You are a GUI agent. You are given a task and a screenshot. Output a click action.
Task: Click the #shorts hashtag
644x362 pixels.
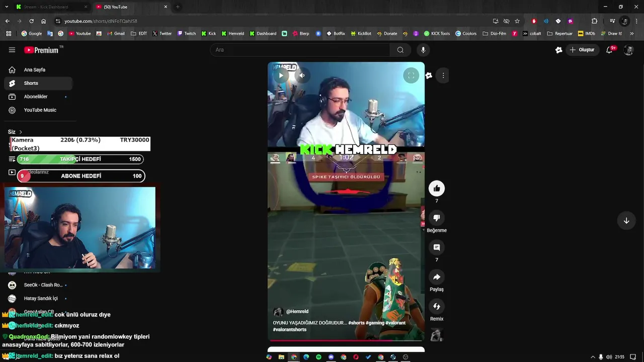click(356, 323)
